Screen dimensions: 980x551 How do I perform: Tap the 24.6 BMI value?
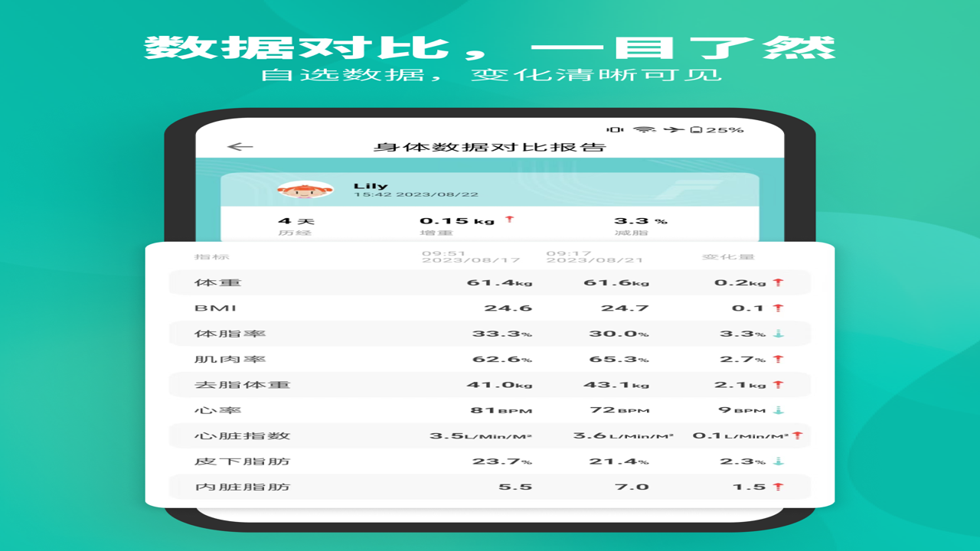508,308
